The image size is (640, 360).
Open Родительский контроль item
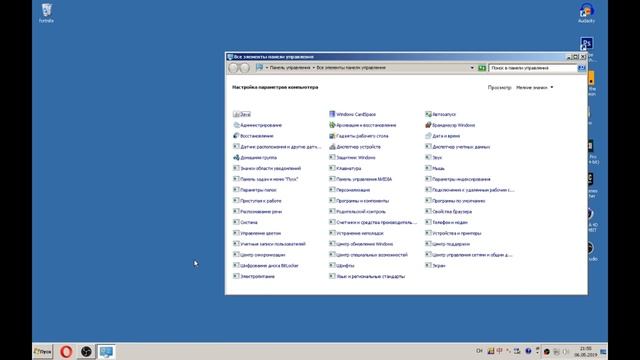point(358,211)
